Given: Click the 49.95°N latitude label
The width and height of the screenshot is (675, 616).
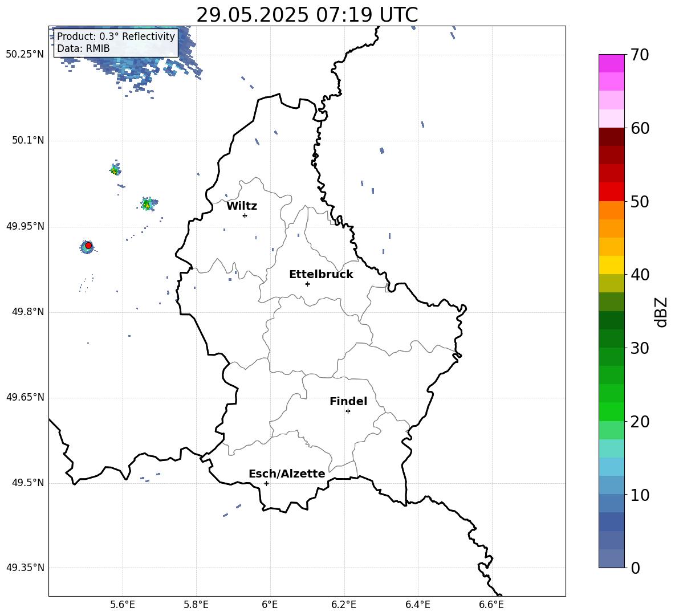Looking at the screenshot, I should coord(25,226).
